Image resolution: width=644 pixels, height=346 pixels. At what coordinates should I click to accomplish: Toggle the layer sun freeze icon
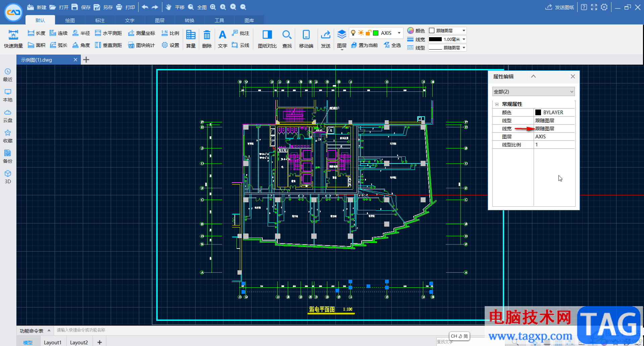(x=361, y=33)
